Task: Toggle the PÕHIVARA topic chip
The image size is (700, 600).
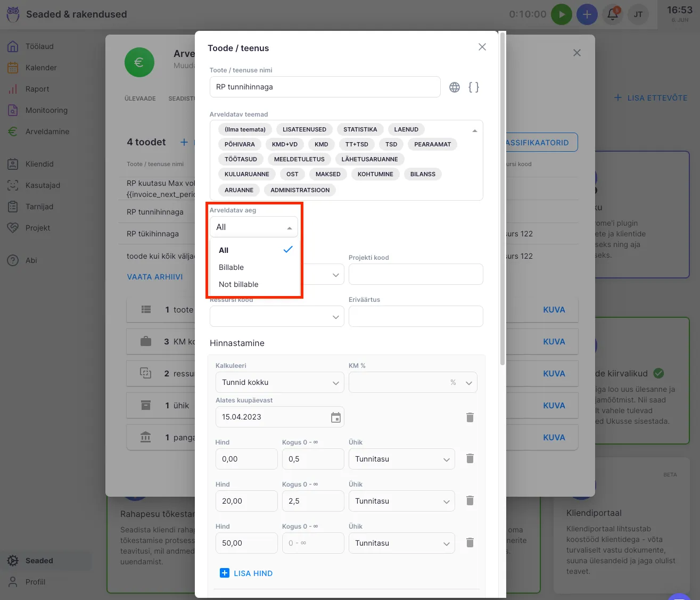Action: click(240, 144)
